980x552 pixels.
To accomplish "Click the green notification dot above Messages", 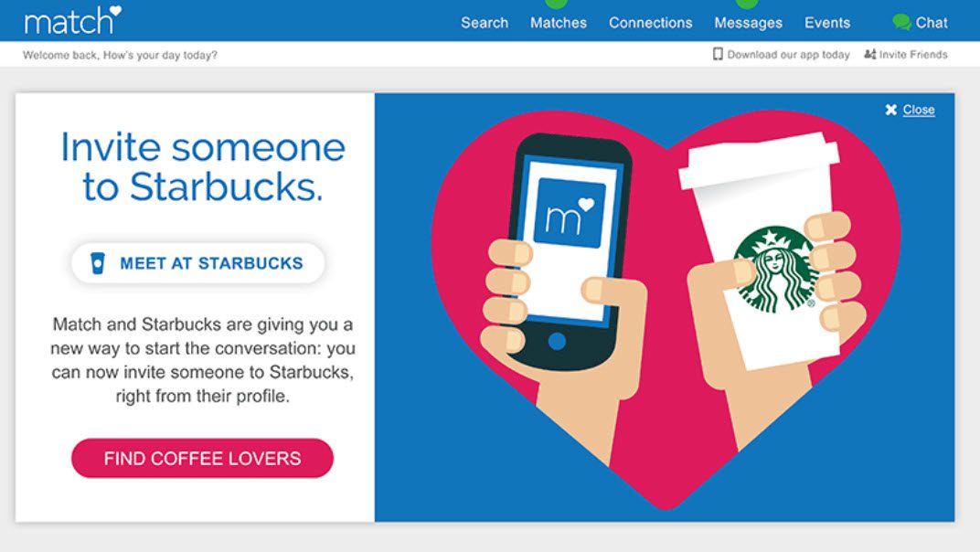I will click(x=746, y=4).
